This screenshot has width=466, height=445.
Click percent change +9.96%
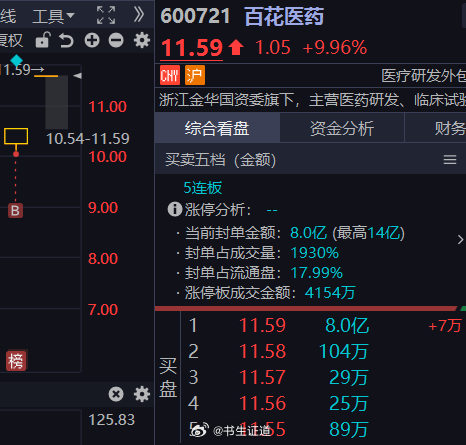[x=335, y=47]
